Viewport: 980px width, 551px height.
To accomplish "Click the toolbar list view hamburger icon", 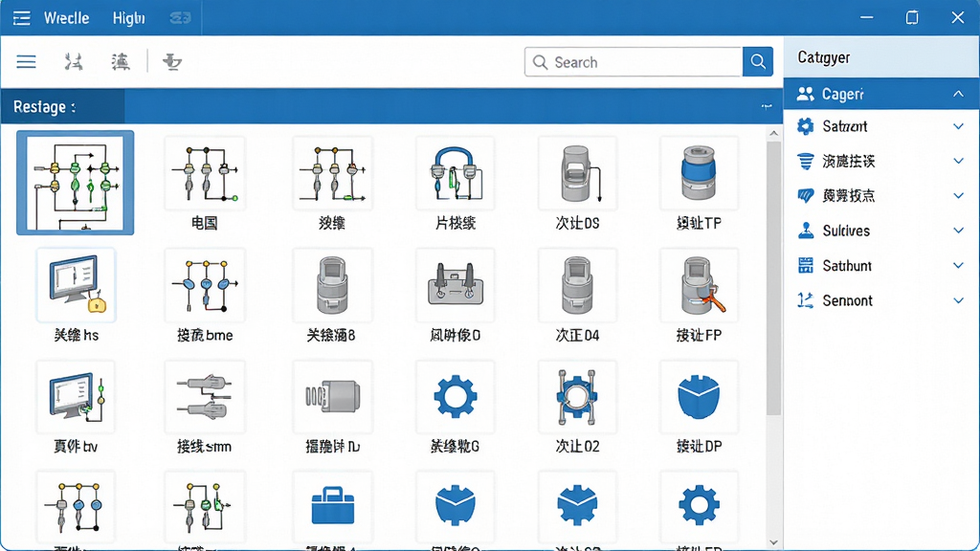I will click(26, 62).
